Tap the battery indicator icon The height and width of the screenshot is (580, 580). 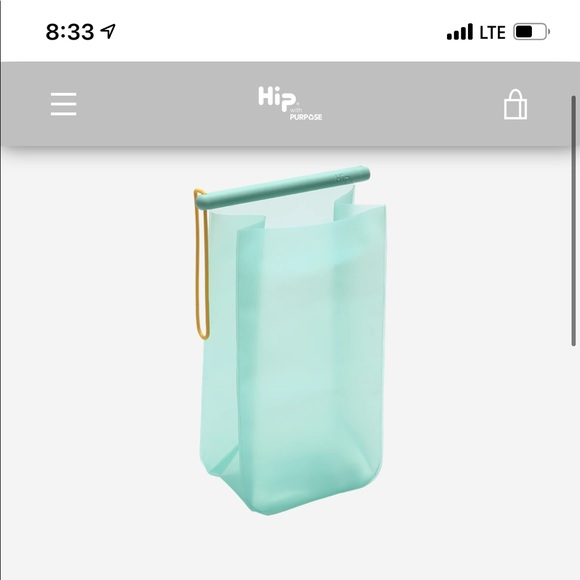pyautogui.click(x=531, y=32)
